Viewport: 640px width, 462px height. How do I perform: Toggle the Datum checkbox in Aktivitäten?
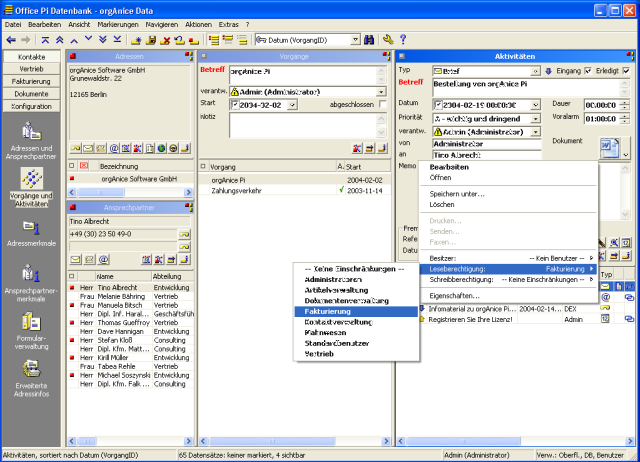(438, 105)
